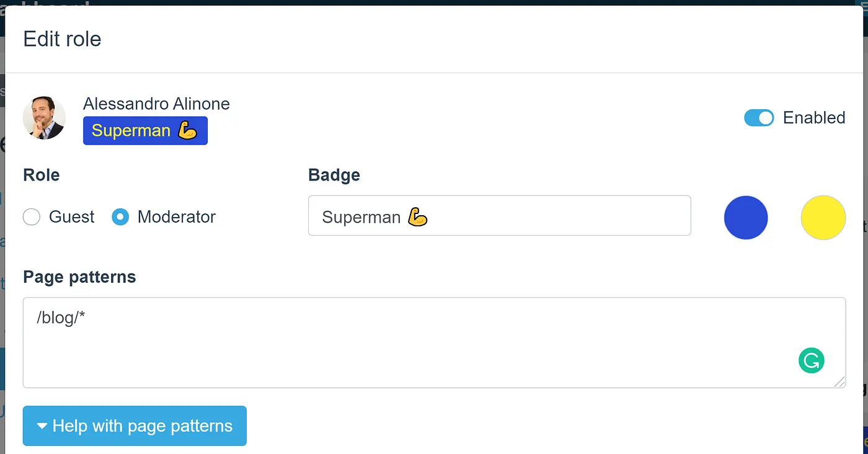Click the flexed bicep emoji in the blue badge preview
This screenshot has height=454, width=868.
[187, 130]
